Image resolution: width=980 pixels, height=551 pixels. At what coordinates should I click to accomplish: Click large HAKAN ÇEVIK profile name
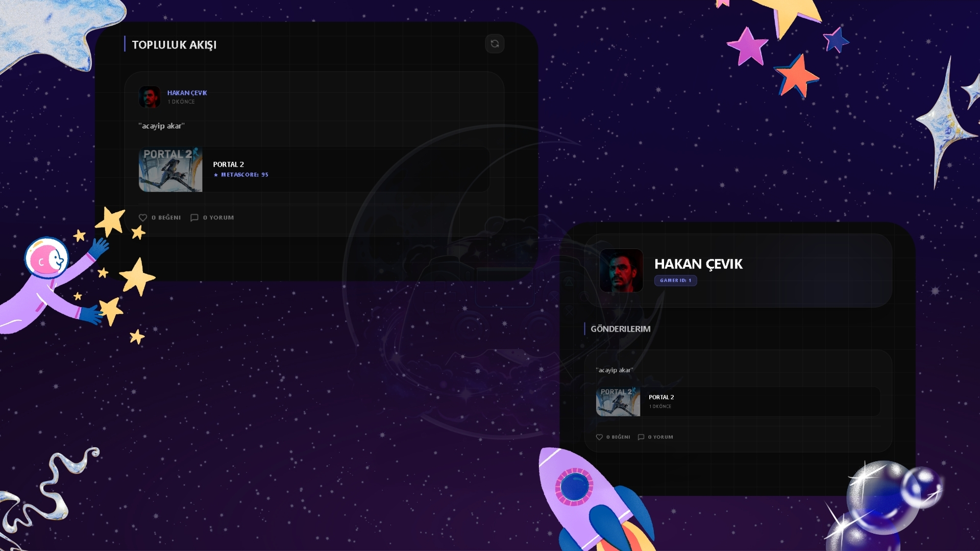[x=698, y=264]
